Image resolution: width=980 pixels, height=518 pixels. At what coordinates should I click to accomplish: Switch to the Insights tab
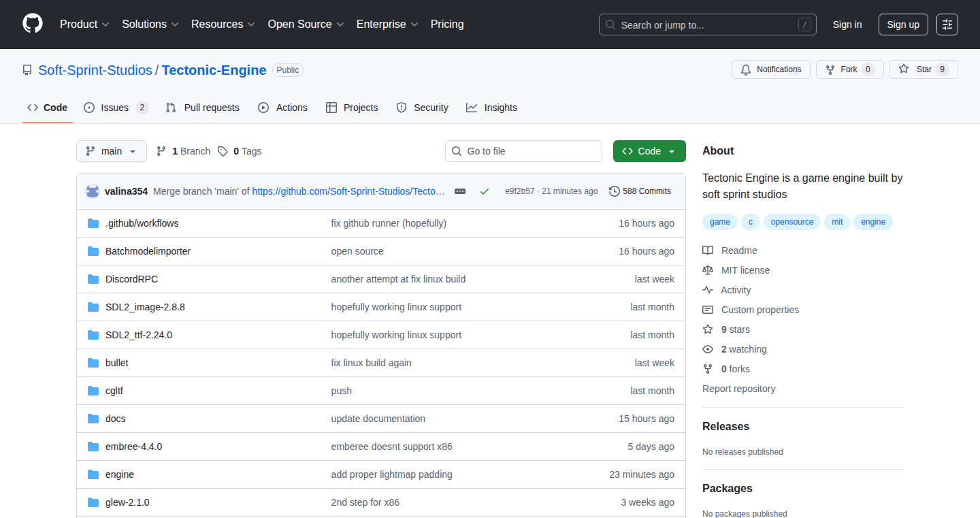[x=491, y=108]
